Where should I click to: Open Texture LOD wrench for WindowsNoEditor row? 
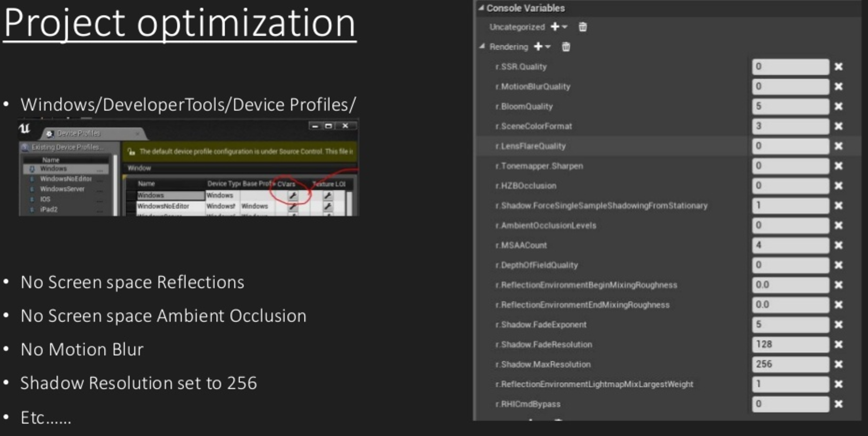tap(328, 206)
